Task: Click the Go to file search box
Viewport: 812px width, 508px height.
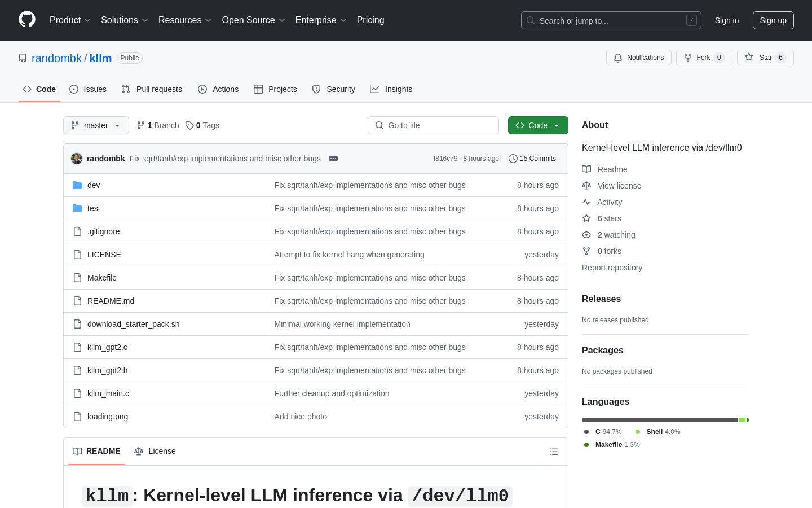Action: coord(433,125)
